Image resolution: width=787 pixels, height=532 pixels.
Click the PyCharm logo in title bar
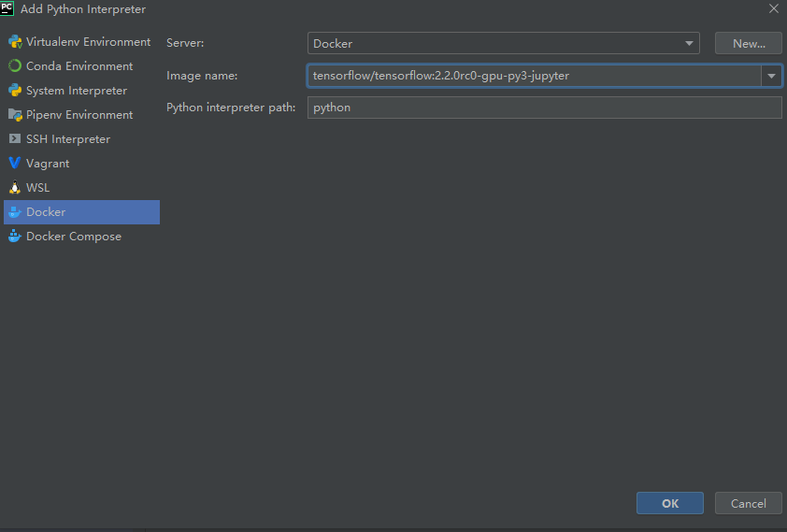point(7,8)
